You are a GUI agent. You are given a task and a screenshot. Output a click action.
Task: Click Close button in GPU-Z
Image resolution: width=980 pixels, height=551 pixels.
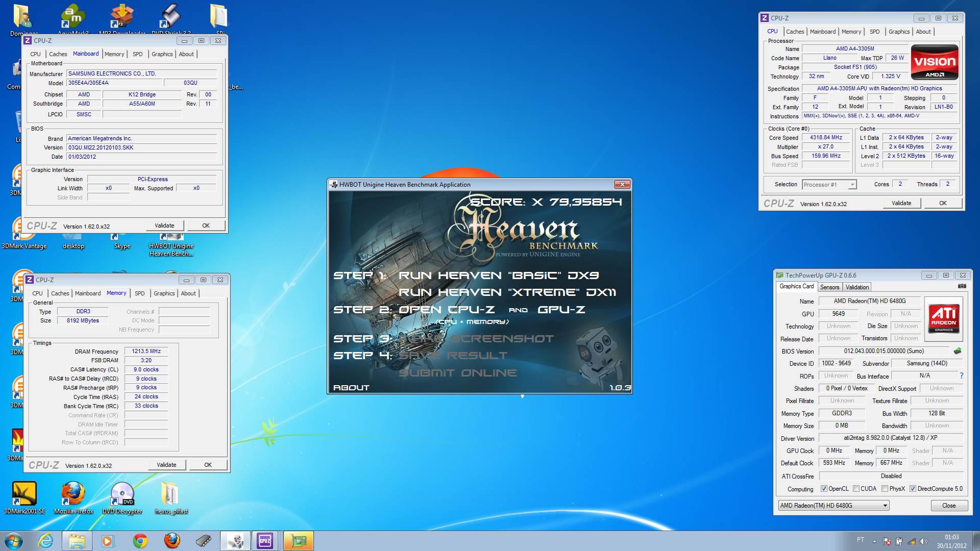[949, 506]
